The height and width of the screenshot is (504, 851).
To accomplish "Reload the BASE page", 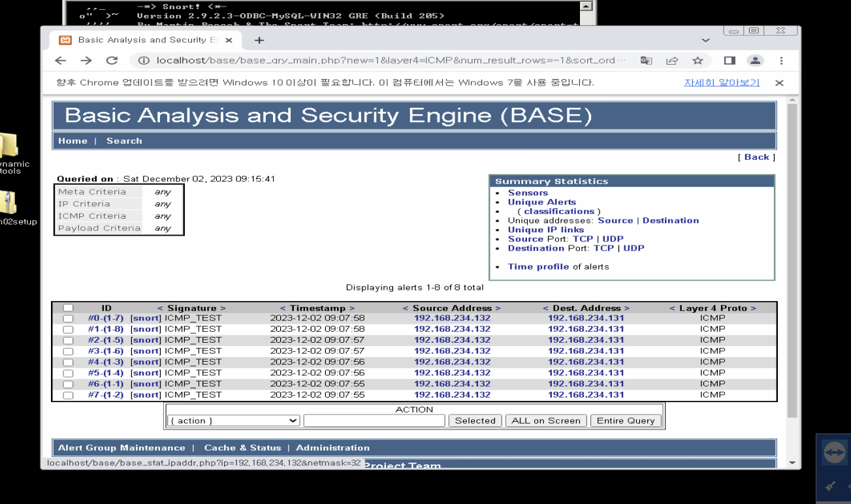I will point(112,61).
